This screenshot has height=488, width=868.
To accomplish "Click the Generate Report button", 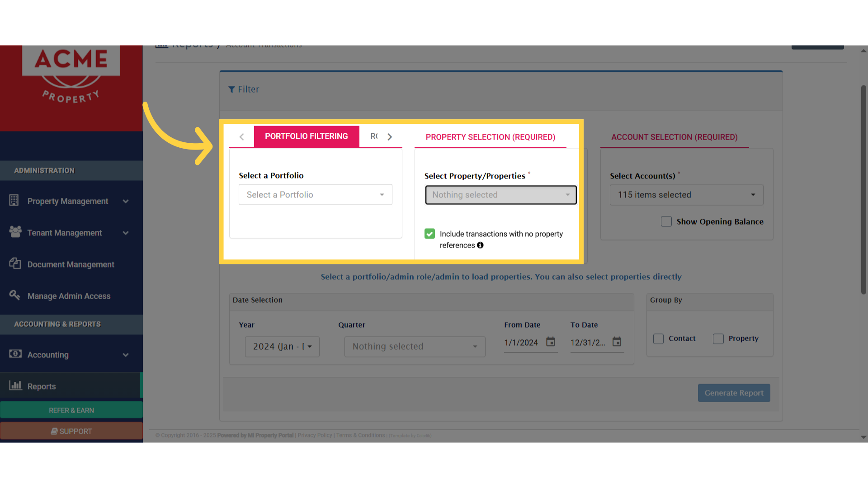I will coord(733,393).
